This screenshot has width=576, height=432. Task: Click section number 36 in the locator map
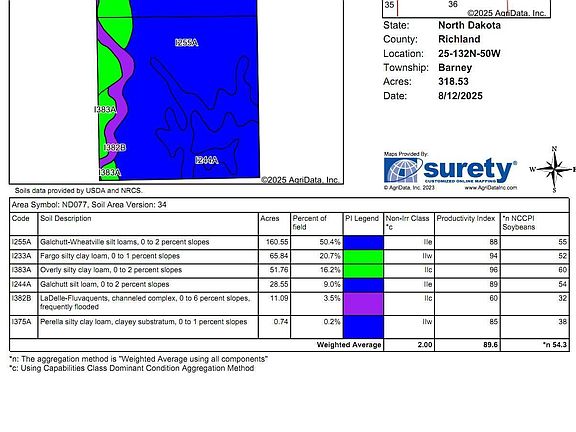453,4
